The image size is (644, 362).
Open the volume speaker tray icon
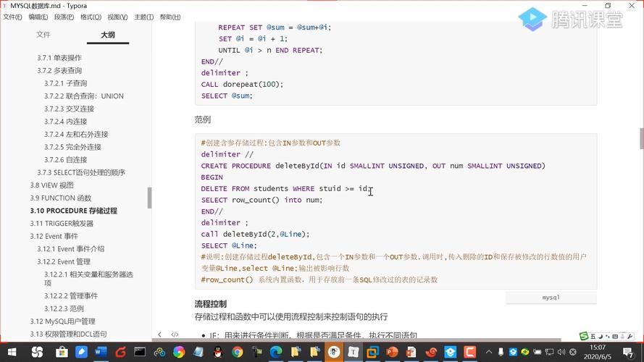pos(561,352)
